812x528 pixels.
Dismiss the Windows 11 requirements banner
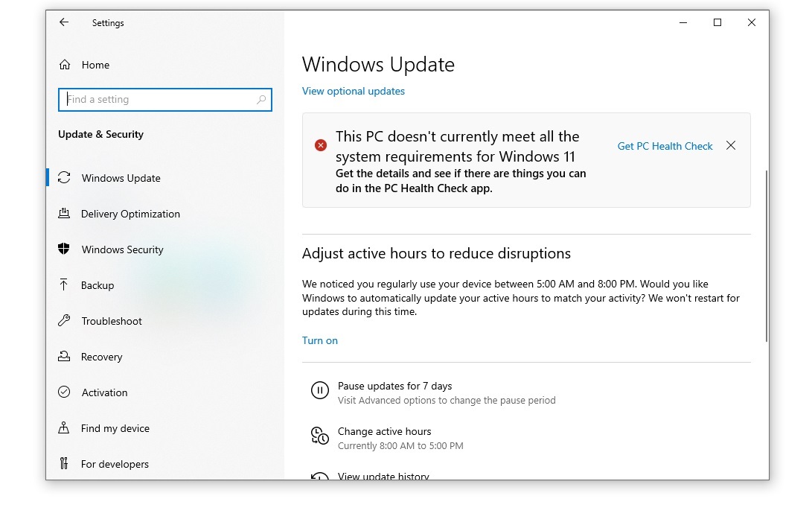731,146
